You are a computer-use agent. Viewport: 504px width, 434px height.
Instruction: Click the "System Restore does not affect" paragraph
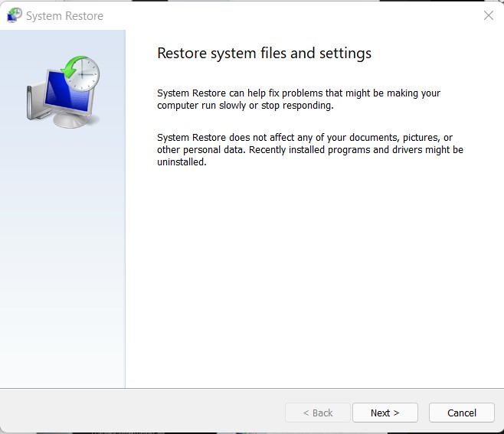point(310,150)
